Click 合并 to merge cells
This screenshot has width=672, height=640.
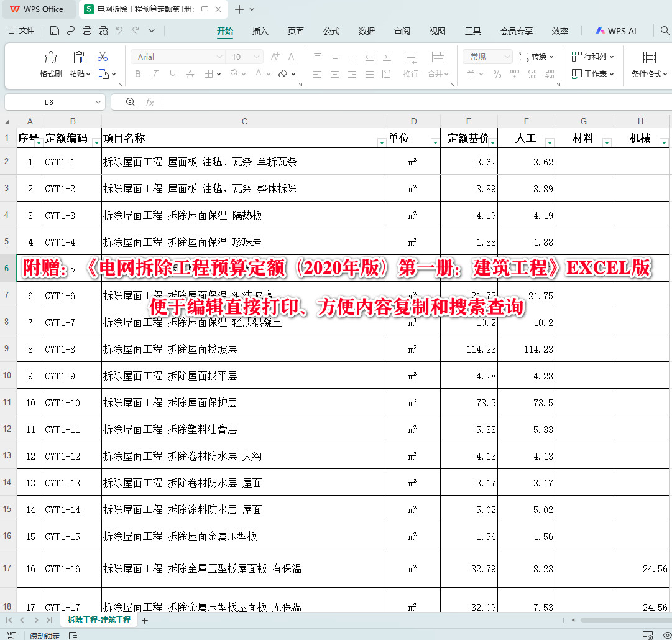click(x=435, y=73)
